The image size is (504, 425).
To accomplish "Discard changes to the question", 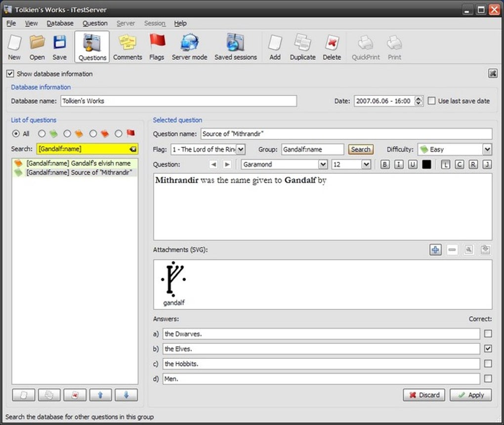I will click(424, 395).
